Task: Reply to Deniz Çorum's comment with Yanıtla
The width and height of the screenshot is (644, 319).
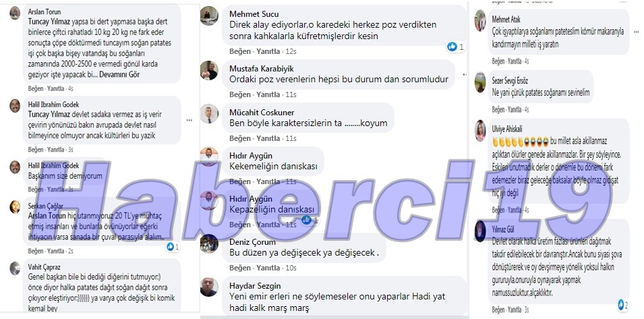Action: [x=268, y=268]
